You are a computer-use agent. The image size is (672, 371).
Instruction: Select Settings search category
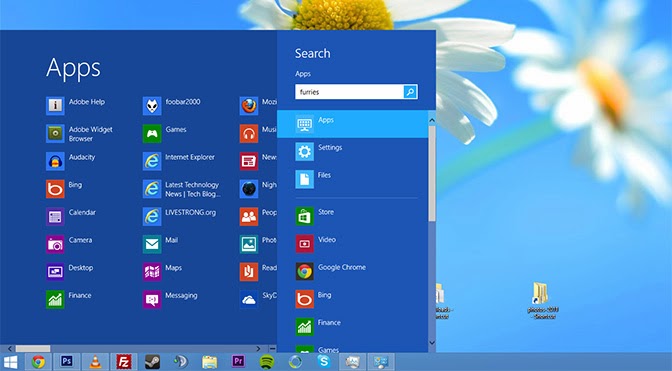coord(352,152)
